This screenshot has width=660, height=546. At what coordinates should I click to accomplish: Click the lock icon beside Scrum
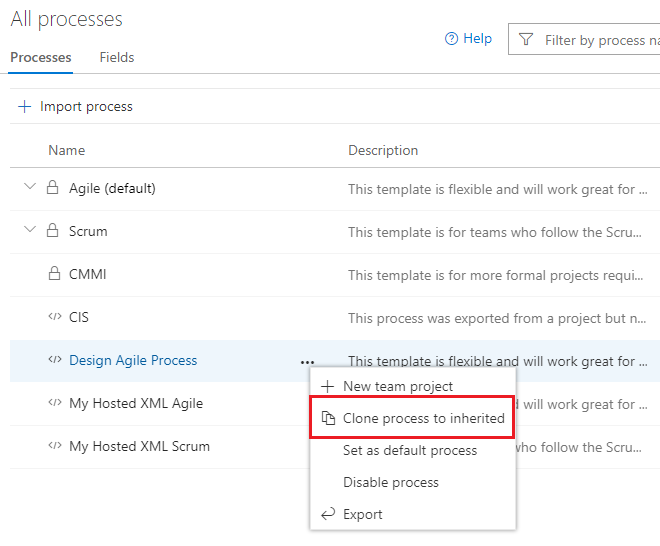(x=53, y=230)
